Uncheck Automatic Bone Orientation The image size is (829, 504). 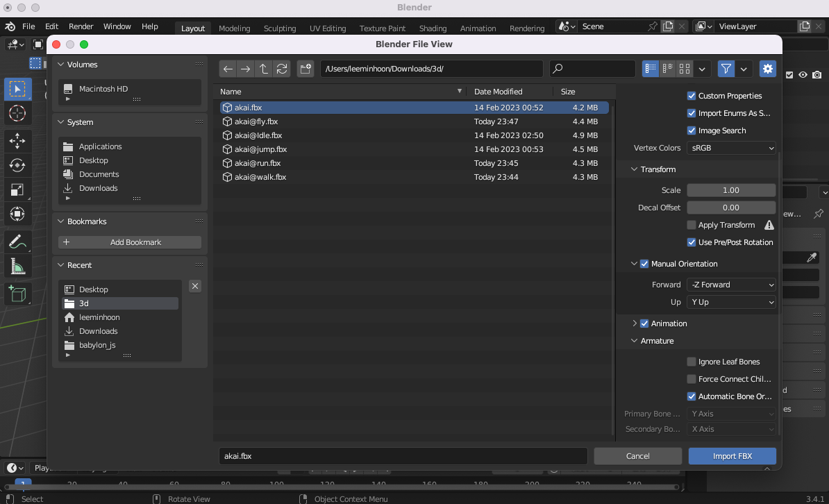click(x=691, y=396)
